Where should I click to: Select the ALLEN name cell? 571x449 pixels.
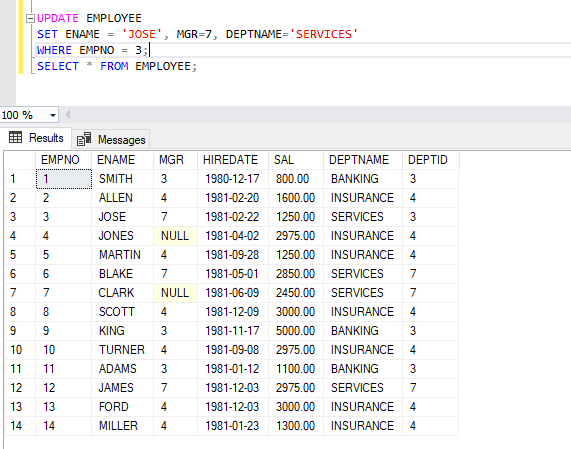(122, 198)
